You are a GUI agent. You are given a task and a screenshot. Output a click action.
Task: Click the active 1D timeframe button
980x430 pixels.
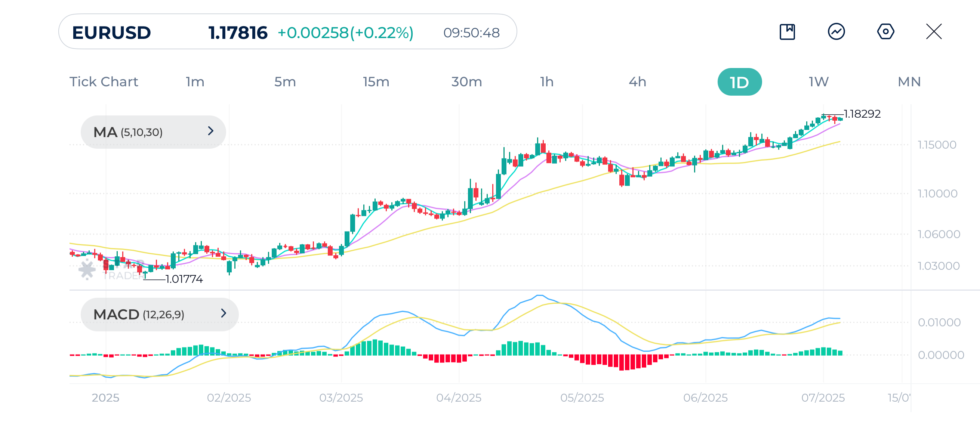pyautogui.click(x=739, y=82)
